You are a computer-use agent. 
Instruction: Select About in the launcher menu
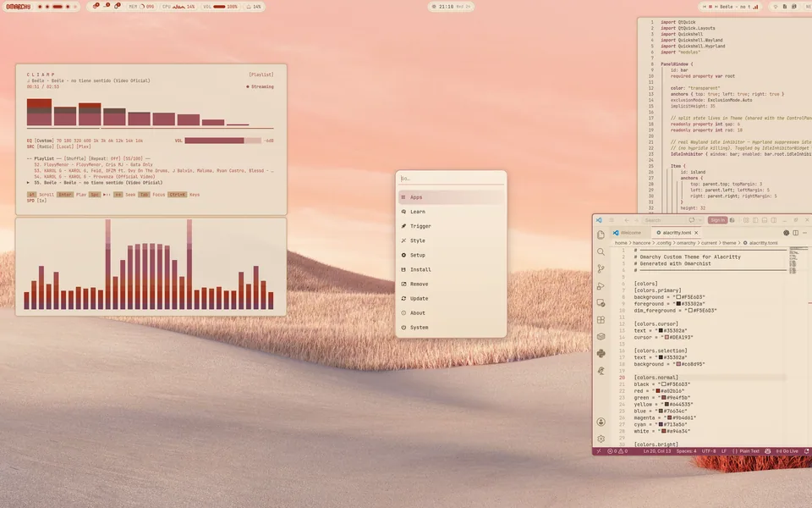click(x=451, y=313)
